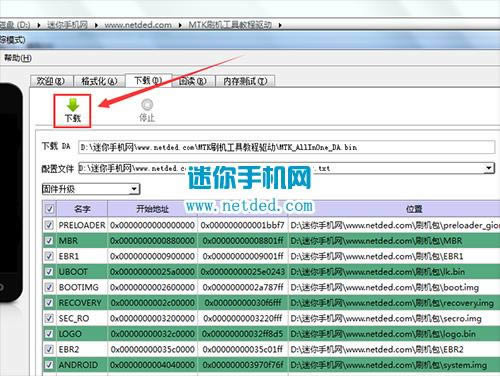Viewport: 500px width, 376px height.
Task: Click start address 0x0000000000880000 cell
Action: (153, 240)
